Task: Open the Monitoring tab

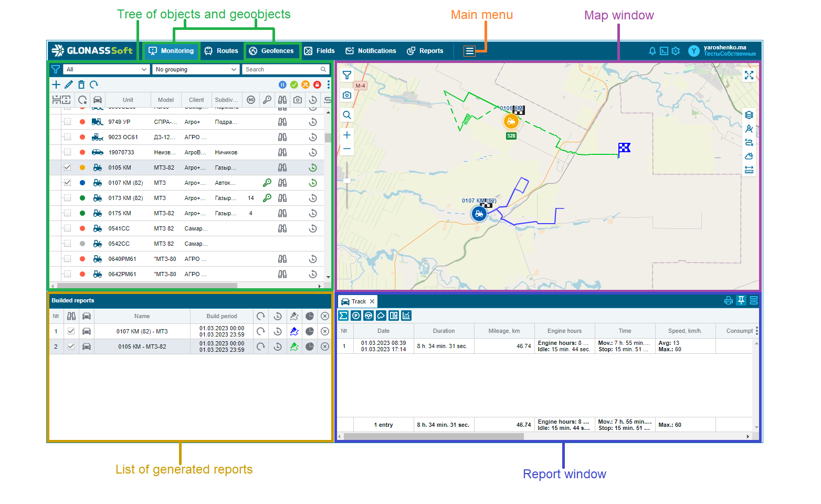Action: coord(172,51)
